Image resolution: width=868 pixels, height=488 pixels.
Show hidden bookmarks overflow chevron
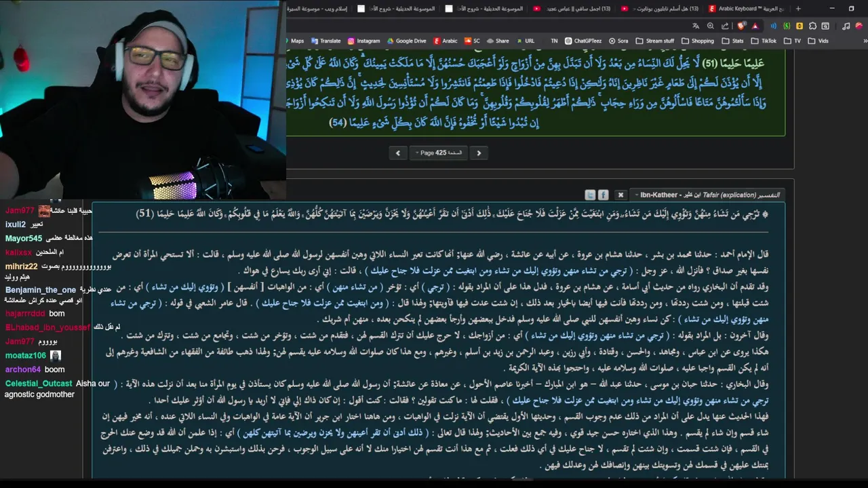click(864, 41)
